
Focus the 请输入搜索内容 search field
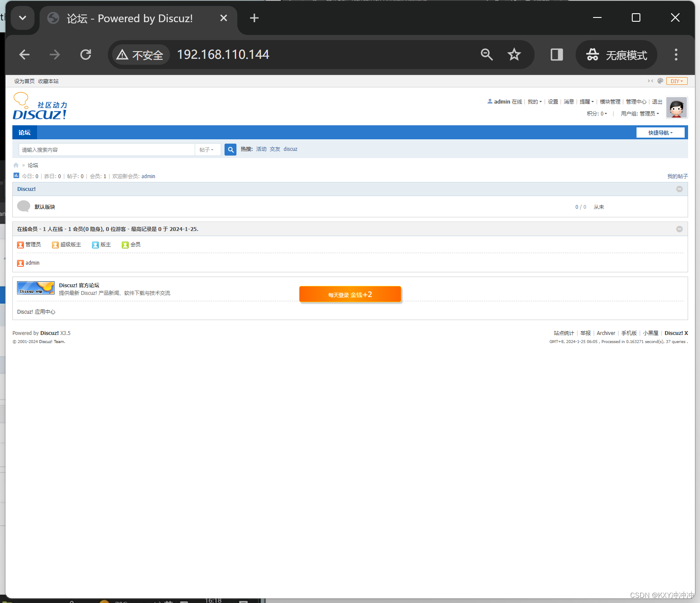(x=107, y=150)
